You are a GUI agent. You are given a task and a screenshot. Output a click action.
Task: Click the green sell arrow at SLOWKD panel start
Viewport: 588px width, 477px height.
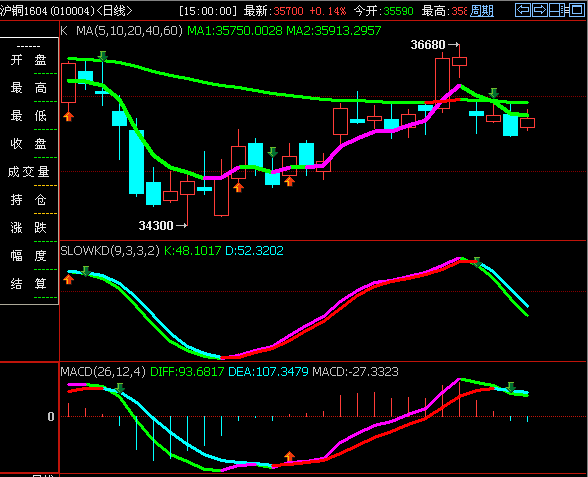pos(86,271)
